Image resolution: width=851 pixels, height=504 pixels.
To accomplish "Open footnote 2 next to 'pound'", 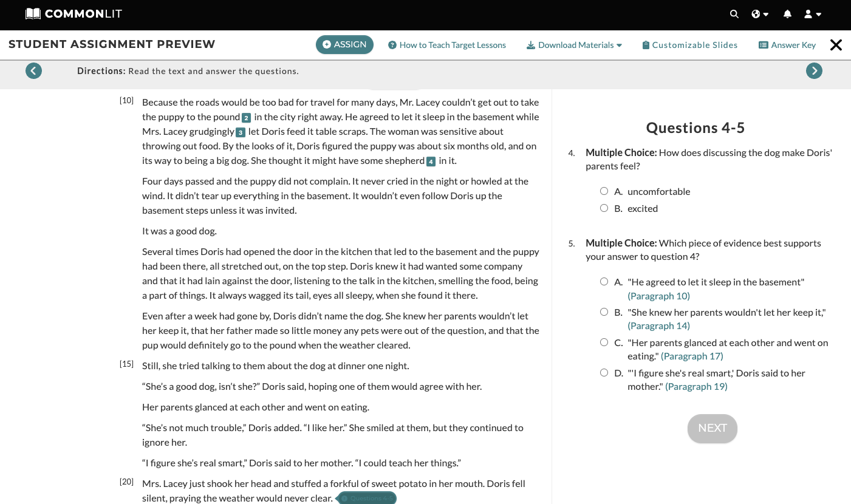I will [246, 117].
